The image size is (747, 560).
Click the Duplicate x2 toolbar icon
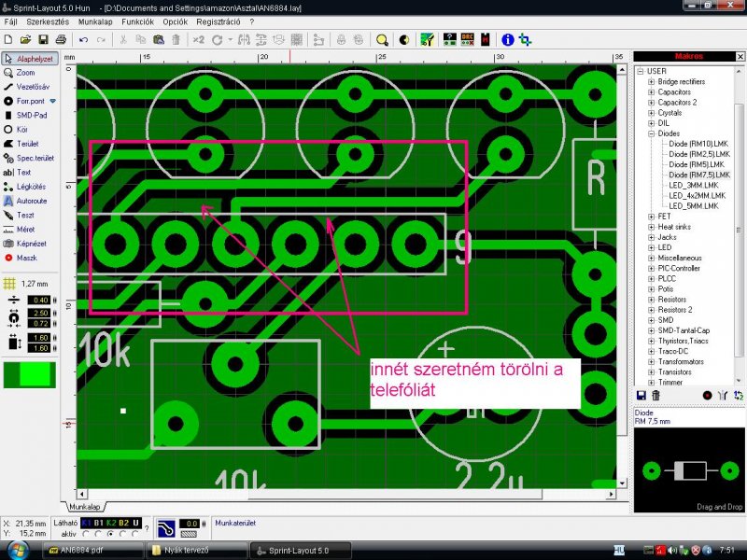tap(198, 40)
